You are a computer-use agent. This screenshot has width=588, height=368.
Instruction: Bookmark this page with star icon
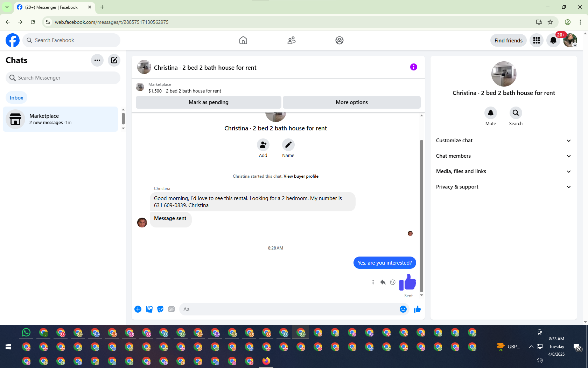550,22
